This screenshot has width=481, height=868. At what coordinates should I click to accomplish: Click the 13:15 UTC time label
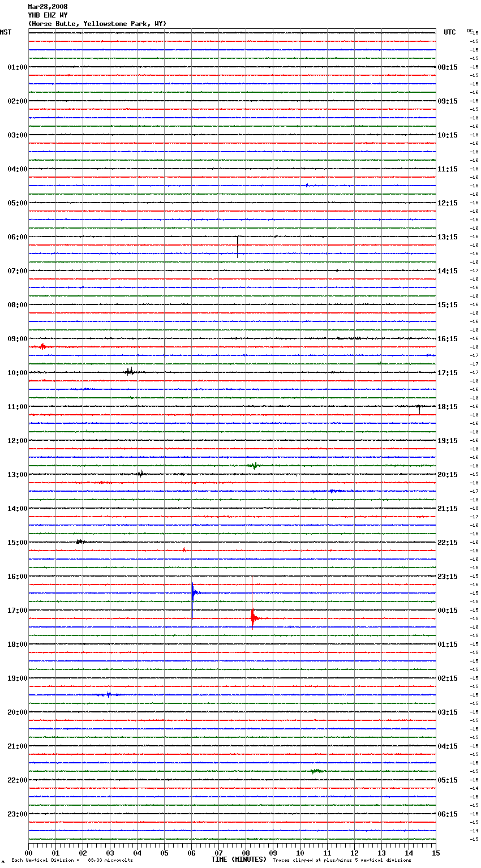point(448,237)
